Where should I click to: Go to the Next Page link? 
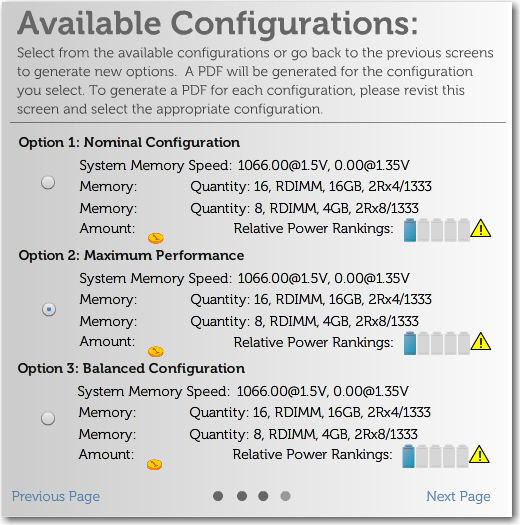point(458,497)
